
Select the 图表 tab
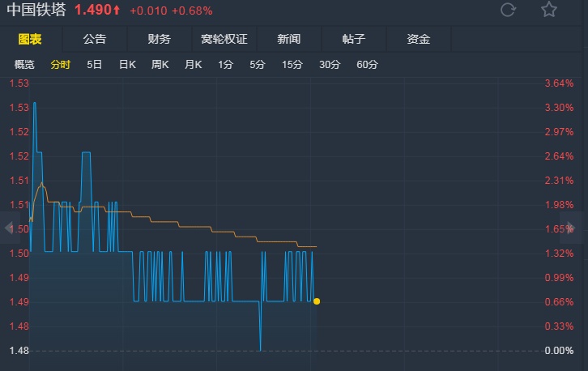30,39
